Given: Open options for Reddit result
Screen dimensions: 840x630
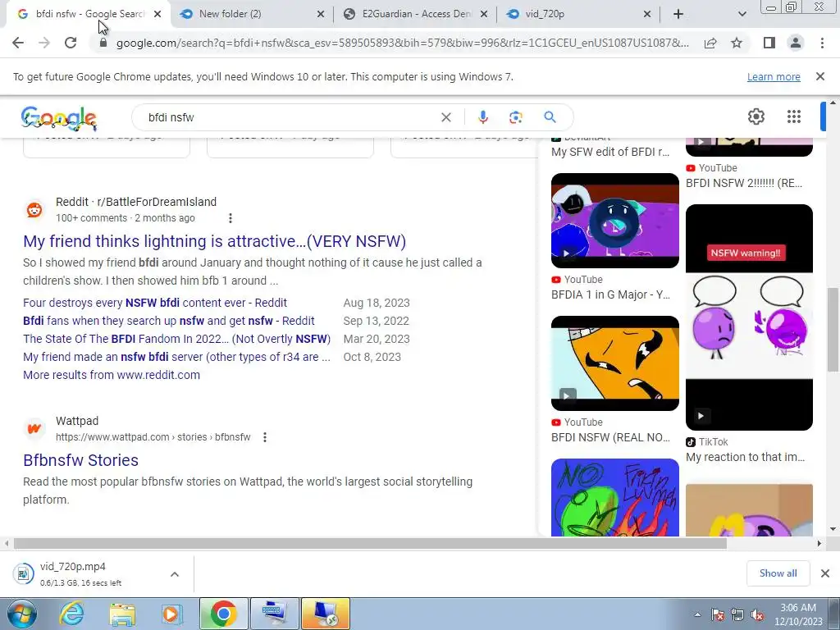Looking at the screenshot, I should point(231,218).
